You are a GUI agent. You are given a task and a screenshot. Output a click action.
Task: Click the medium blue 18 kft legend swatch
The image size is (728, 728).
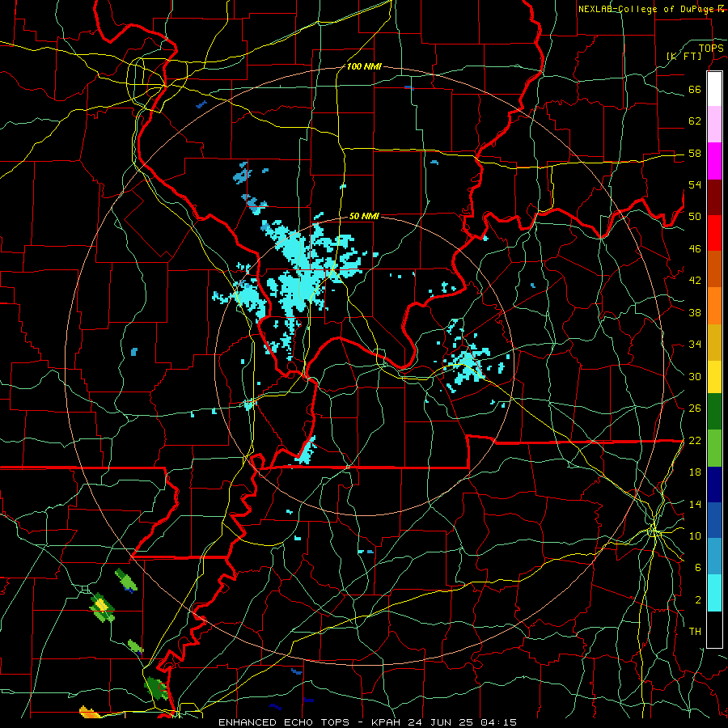click(x=714, y=520)
